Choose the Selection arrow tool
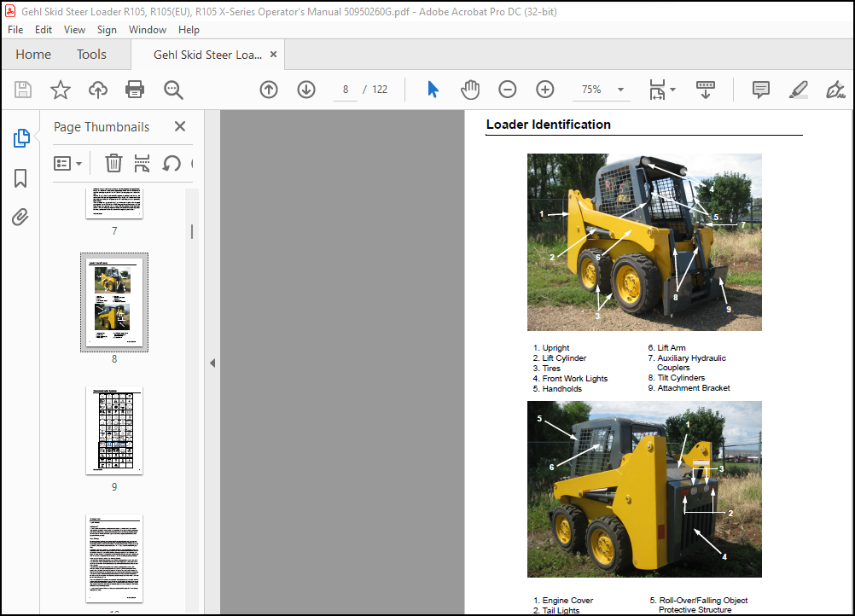 pos(433,90)
